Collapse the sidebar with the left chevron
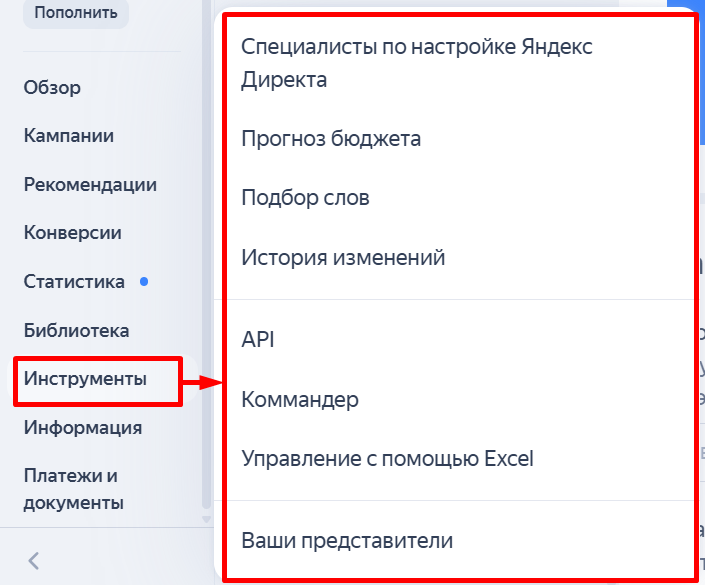Screen dimensions: 709x585 33,560
